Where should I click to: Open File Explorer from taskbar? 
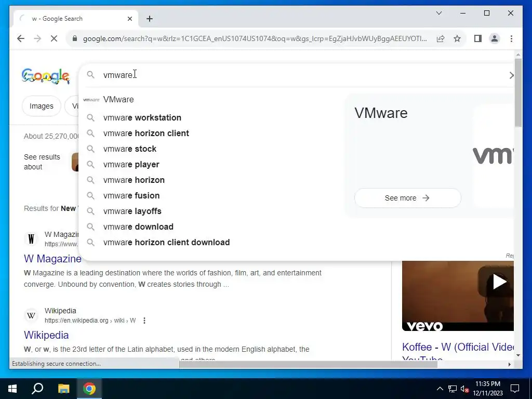[x=63, y=389]
